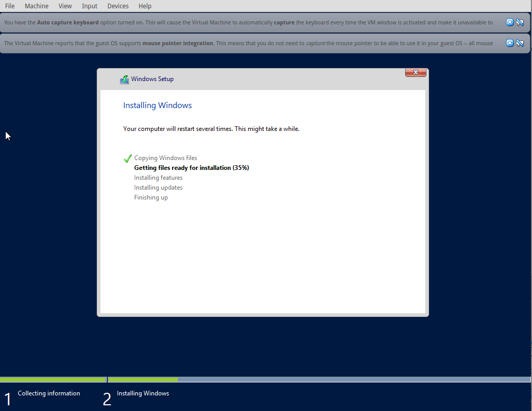This screenshot has height=411, width=532.
Task: Click the Getting files ready for installation item
Action: (x=191, y=167)
